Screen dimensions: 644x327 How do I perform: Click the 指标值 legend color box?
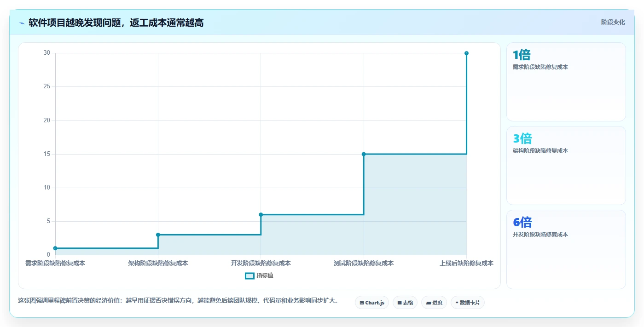pyautogui.click(x=249, y=275)
